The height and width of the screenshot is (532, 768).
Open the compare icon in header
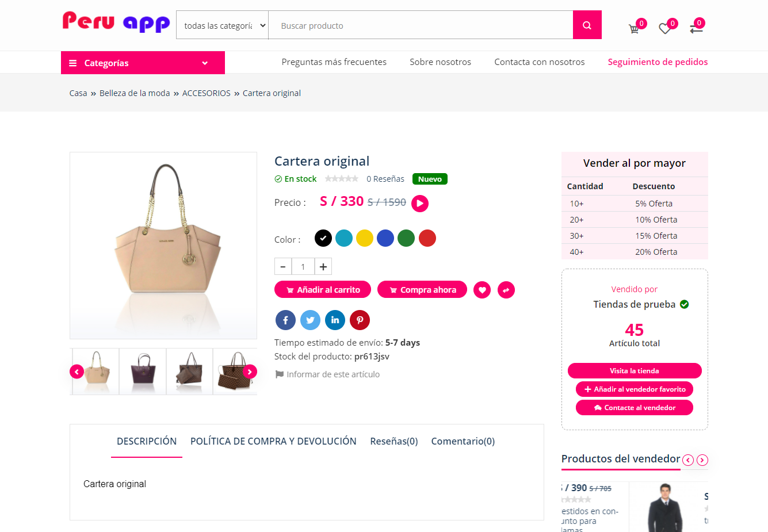[696, 28]
